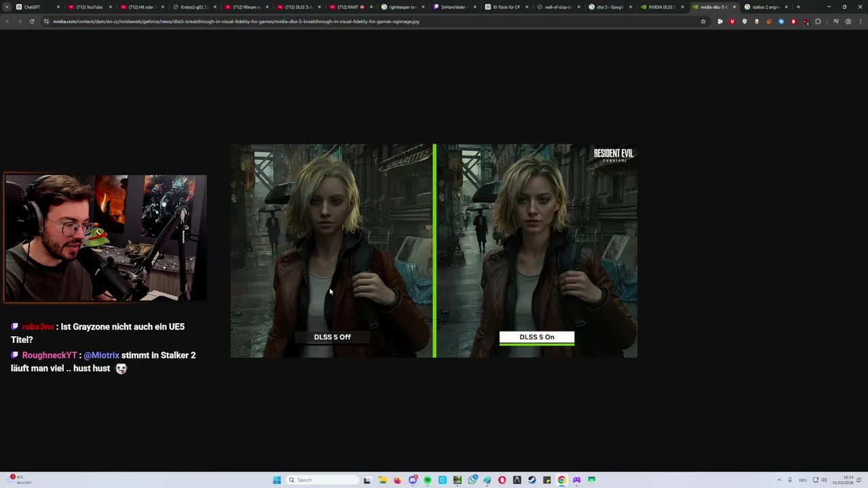Open the weather widget on taskbar
This screenshot has height=488, width=868.
[18, 480]
